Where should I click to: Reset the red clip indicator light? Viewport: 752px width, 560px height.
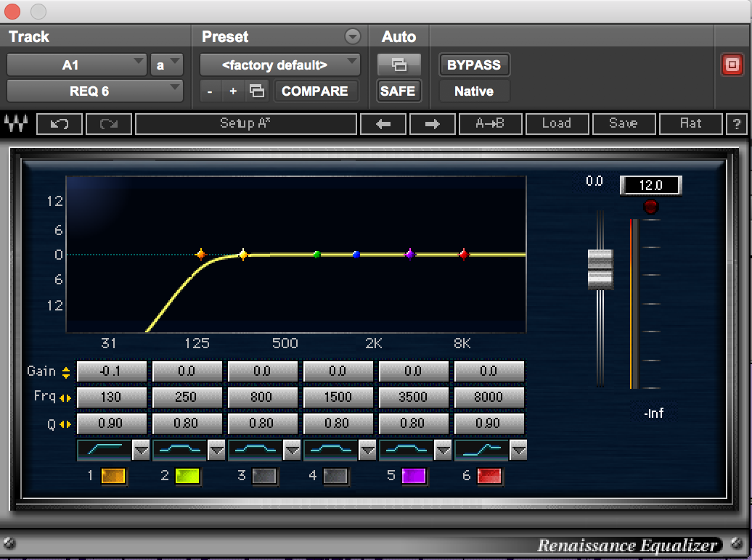(x=650, y=207)
